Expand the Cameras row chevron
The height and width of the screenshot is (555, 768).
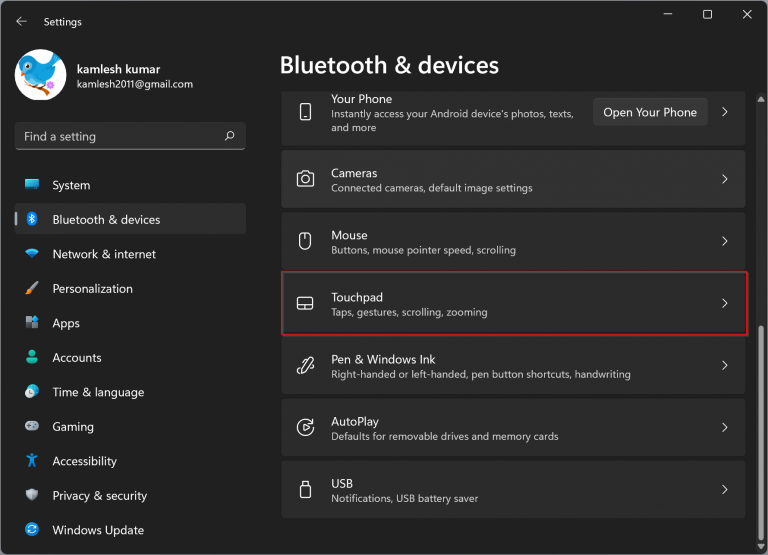pos(725,179)
